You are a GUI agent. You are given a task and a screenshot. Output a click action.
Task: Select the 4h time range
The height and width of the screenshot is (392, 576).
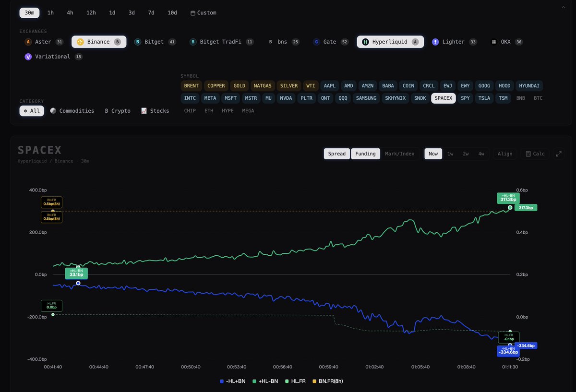click(x=70, y=12)
